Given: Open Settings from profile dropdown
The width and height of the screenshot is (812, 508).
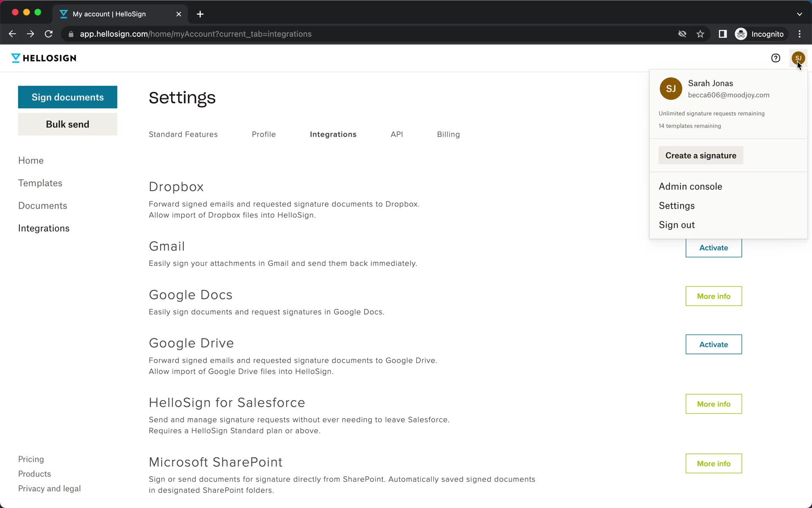Looking at the screenshot, I should coord(677,205).
